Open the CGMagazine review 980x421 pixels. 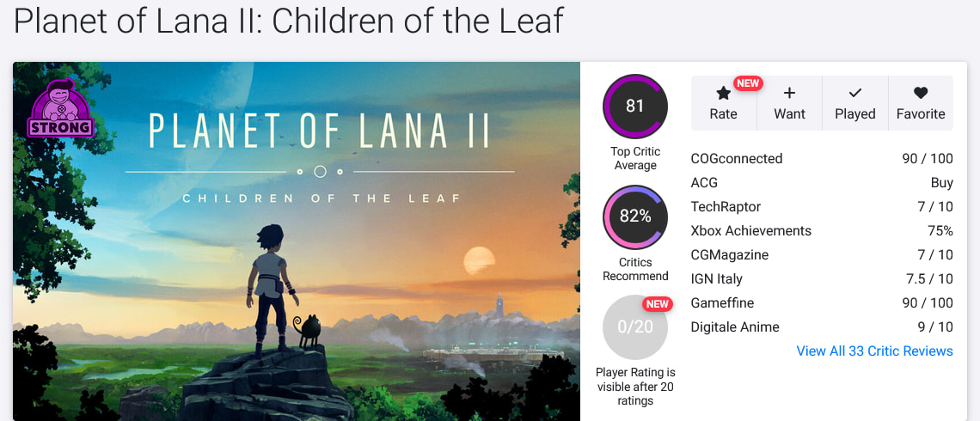click(729, 254)
